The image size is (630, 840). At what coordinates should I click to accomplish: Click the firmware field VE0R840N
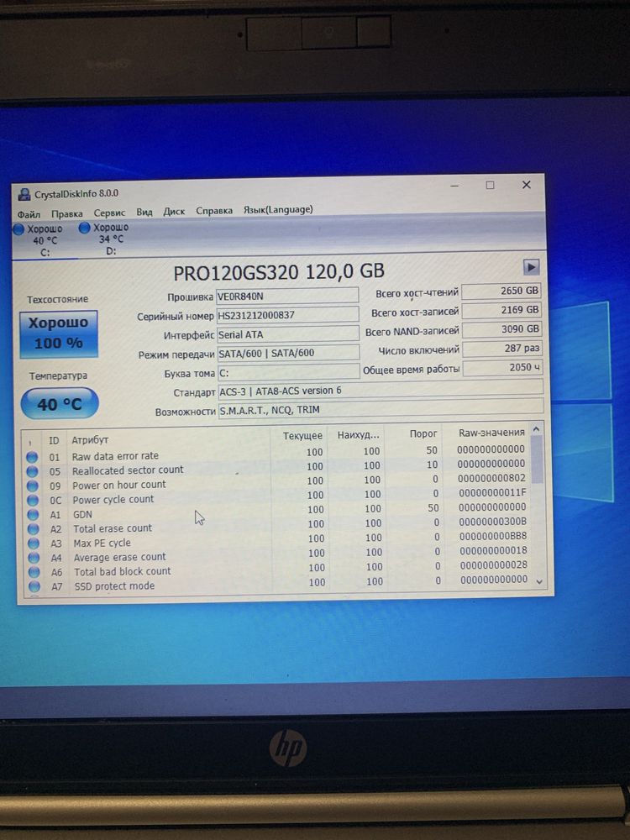(287, 296)
